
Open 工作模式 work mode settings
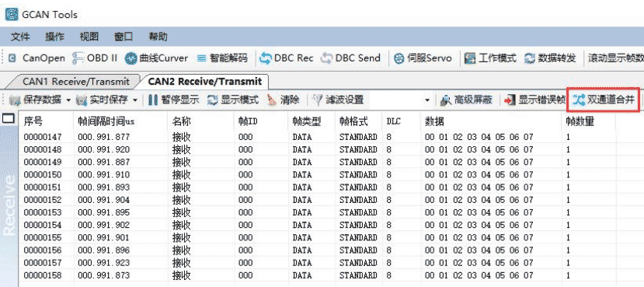click(x=490, y=58)
